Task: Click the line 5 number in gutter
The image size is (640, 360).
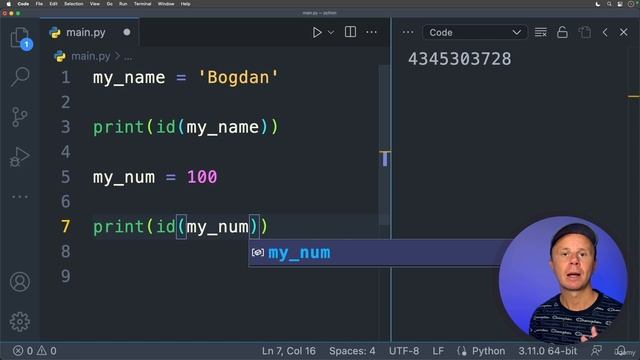Action: coord(66,177)
